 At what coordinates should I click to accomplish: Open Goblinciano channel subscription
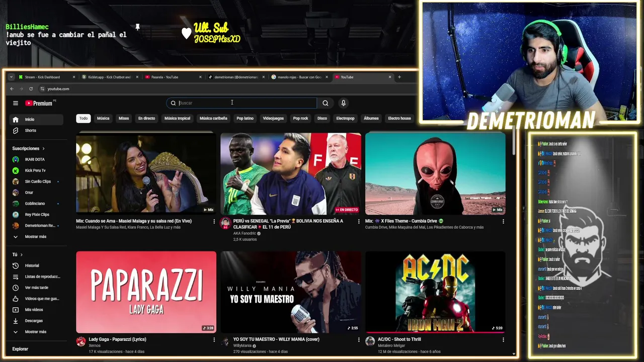[36, 204]
